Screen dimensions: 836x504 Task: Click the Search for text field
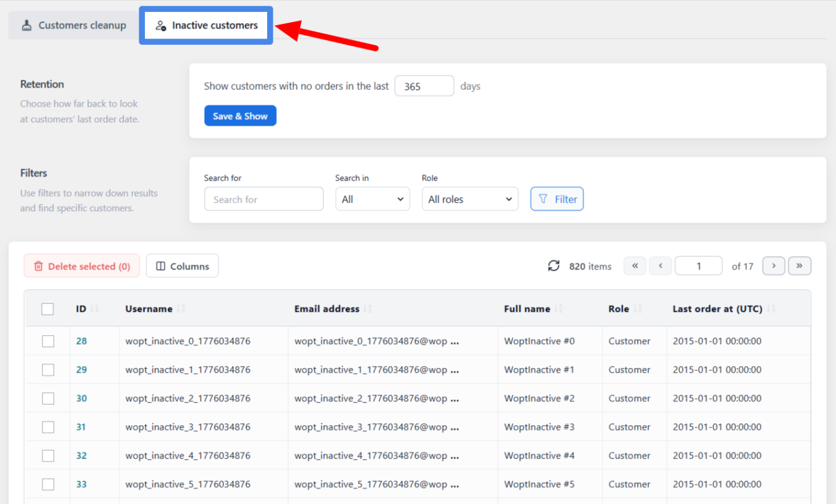[264, 199]
